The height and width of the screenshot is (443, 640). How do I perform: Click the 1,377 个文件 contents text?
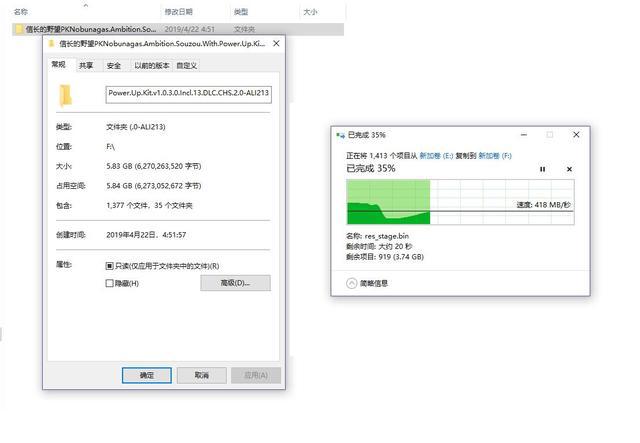(149, 205)
